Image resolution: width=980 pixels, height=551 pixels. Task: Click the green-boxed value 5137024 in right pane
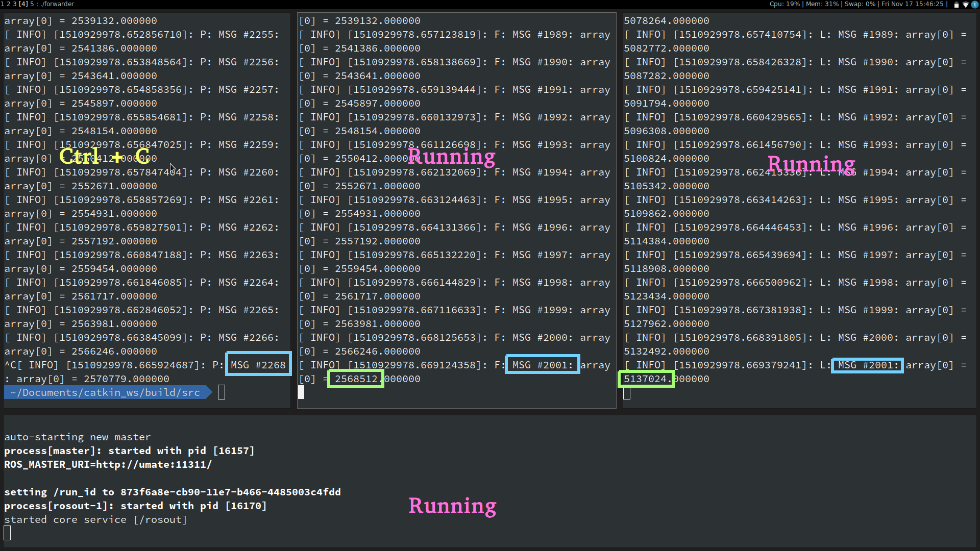[x=646, y=379]
